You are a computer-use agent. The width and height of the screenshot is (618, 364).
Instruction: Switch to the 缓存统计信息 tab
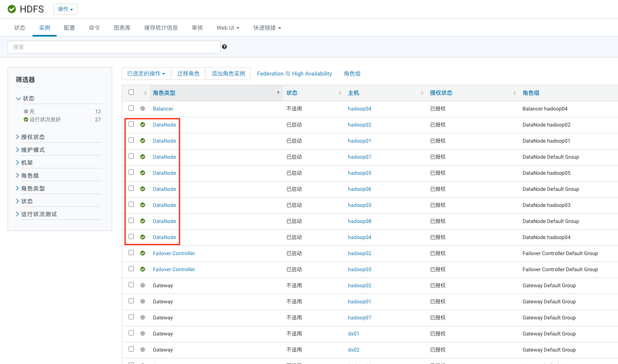tap(161, 28)
